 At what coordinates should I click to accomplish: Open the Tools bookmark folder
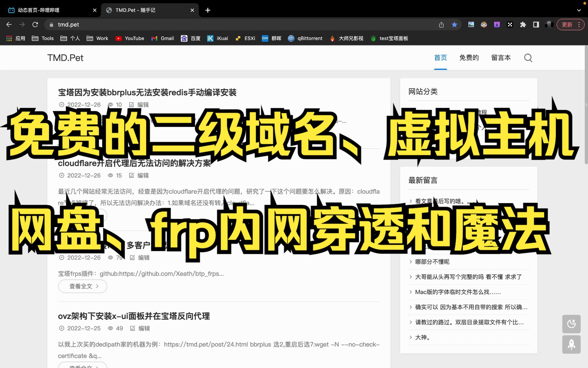tap(43, 38)
